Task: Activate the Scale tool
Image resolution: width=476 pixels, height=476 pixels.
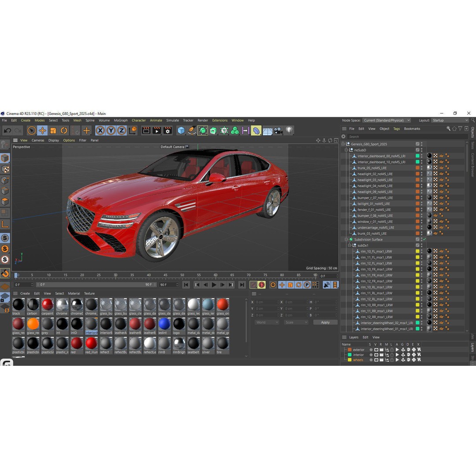Action: 53,130
